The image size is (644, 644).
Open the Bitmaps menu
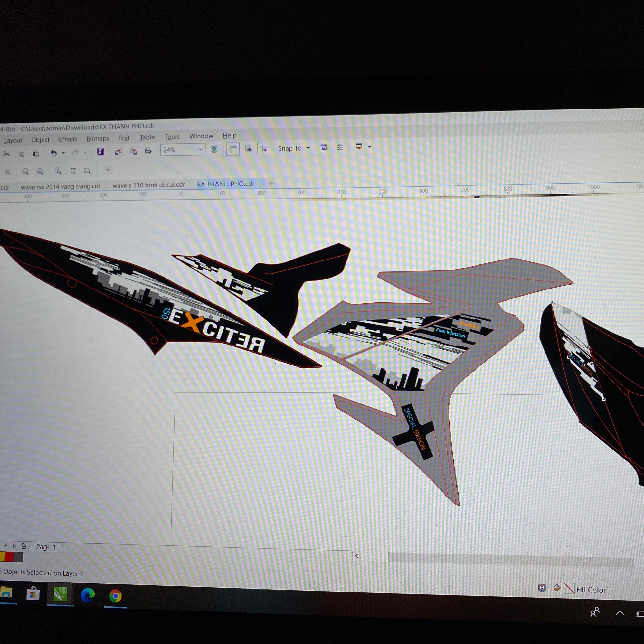point(98,138)
